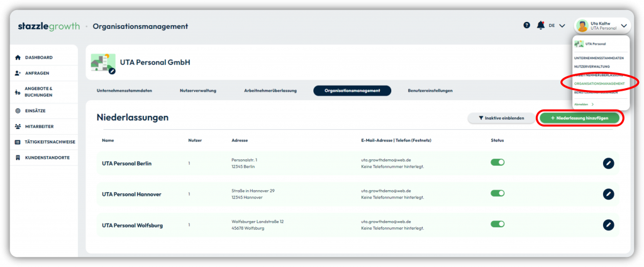
Task: Open Einsätze in the sidebar
Action: pyautogui.click(x=36, y=111)
